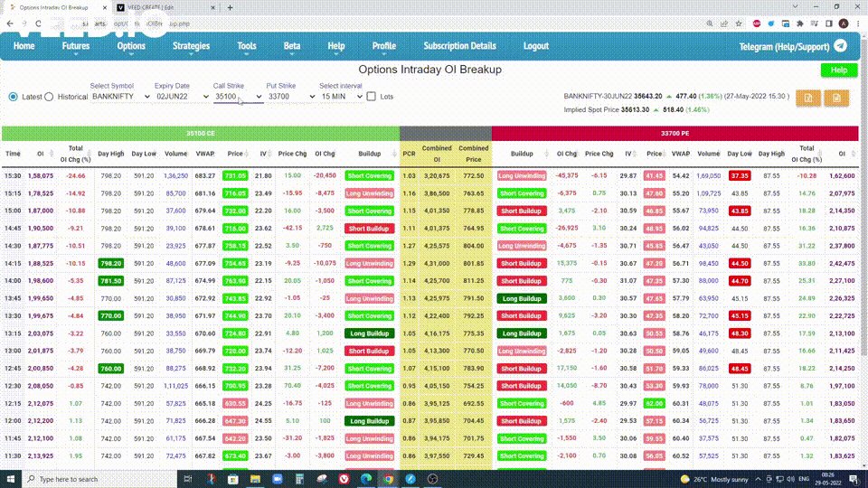Click the 15:30 time row cell
This screenshot has width=868, height=488.
[x=13, y=176]
